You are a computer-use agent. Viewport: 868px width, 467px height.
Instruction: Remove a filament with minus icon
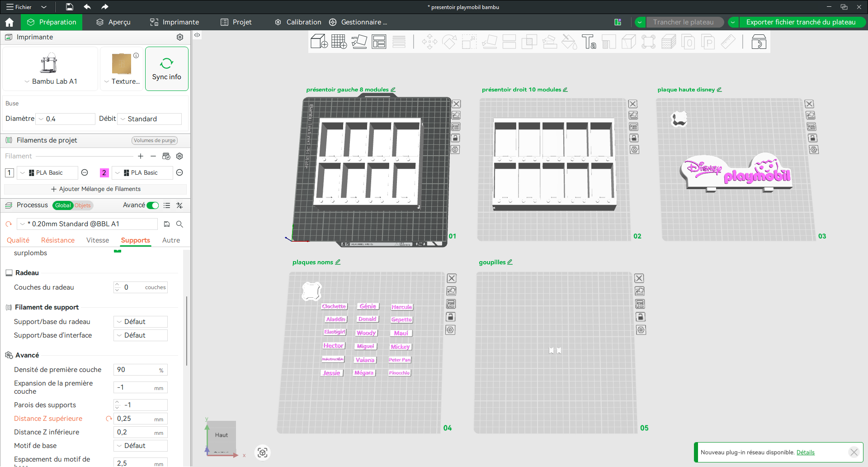[x=153, y=156]
